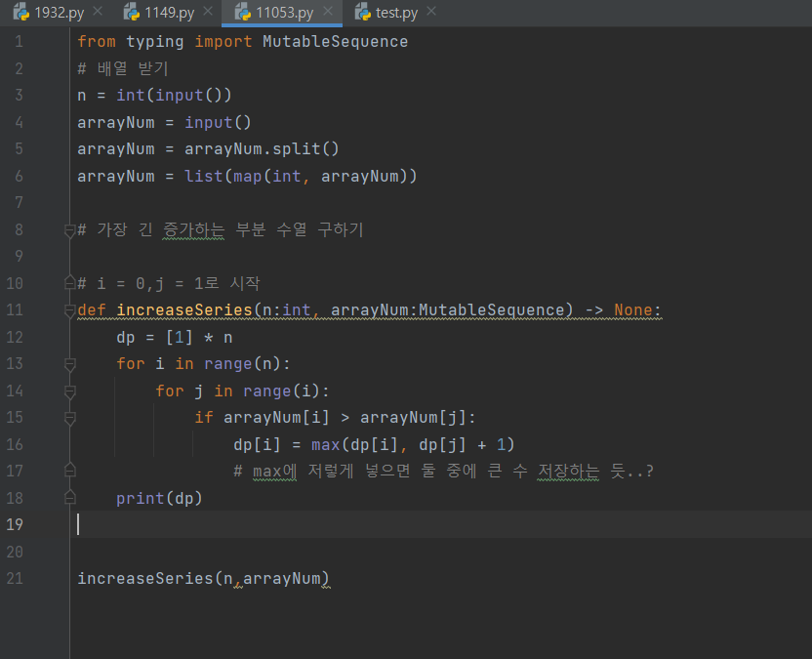Click the Python file icon on 1932.py tab
This screenshot has width=812, height=659.
[x=21, y=12]
